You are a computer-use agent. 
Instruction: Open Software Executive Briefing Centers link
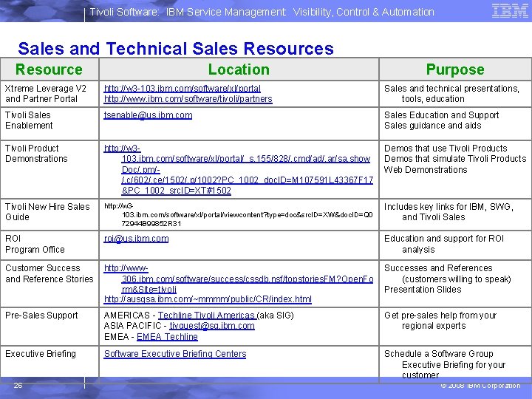tap(175, 354)
